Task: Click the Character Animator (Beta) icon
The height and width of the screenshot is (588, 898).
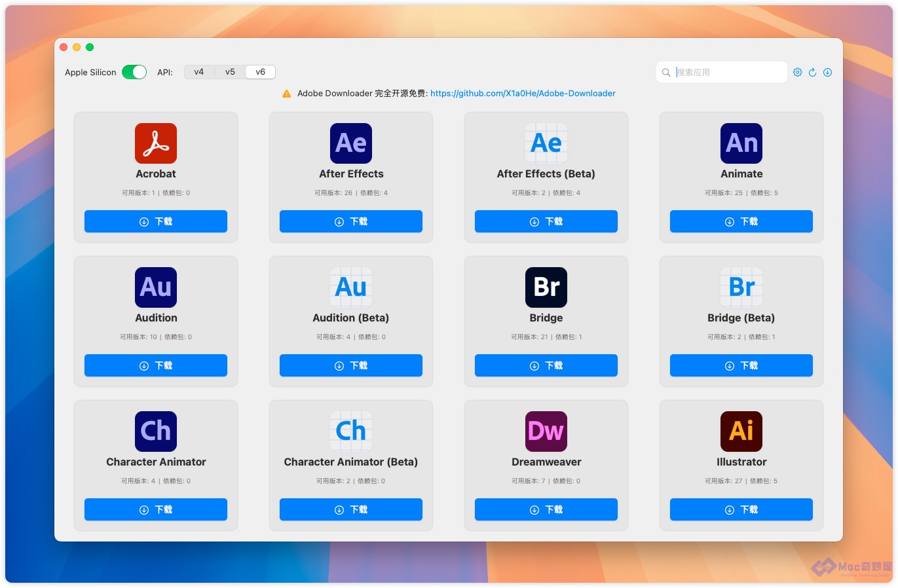Action: point(351,432)
